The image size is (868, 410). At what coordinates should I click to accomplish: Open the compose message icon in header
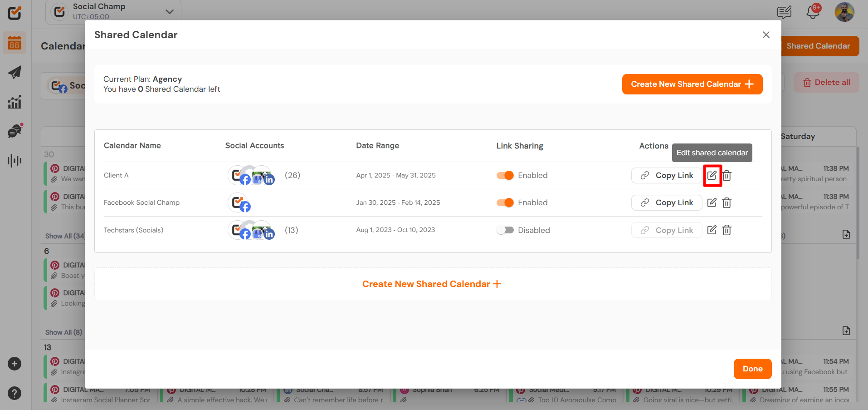click(x=784, y=12)
